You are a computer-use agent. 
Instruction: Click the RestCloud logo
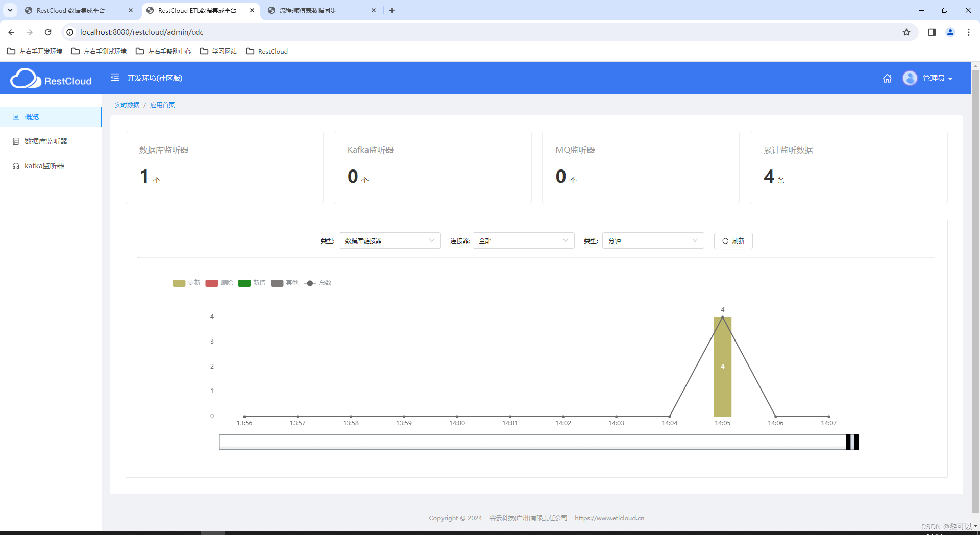tap(51, 78)
